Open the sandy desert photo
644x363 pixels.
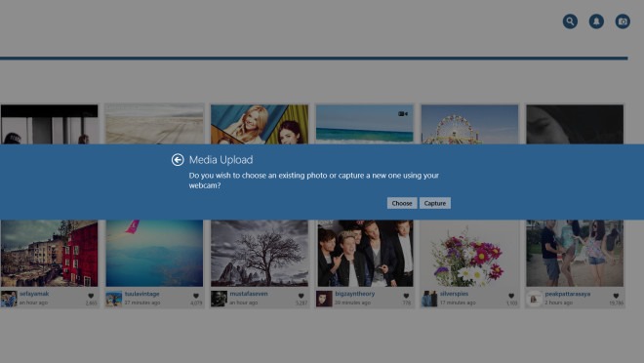point(154,124)
